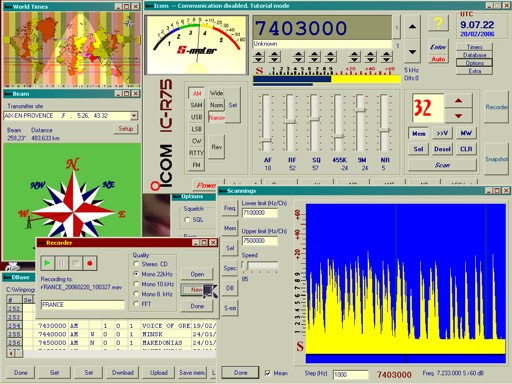Click the Set filter button
This screenshot has width=512, height=384.
tap(233, 105)
